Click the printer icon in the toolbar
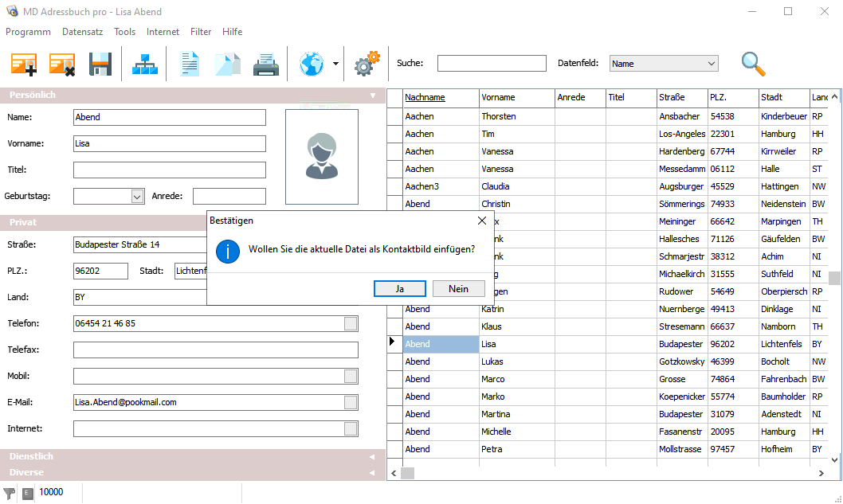Screen dimensions: 843x504 pyautogui.click(x=265, y=64)
